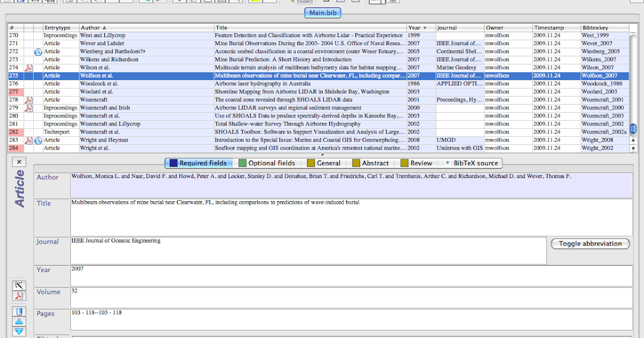Sort entries by the Year column header
The image size is (644, 338).
point(421,27)
